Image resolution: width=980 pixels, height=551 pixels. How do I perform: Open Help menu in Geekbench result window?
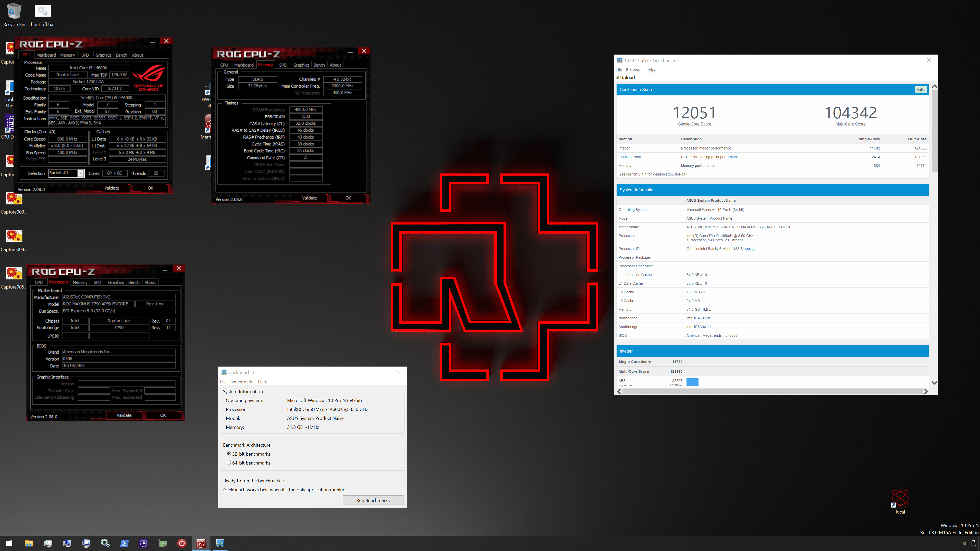point(650,70)
